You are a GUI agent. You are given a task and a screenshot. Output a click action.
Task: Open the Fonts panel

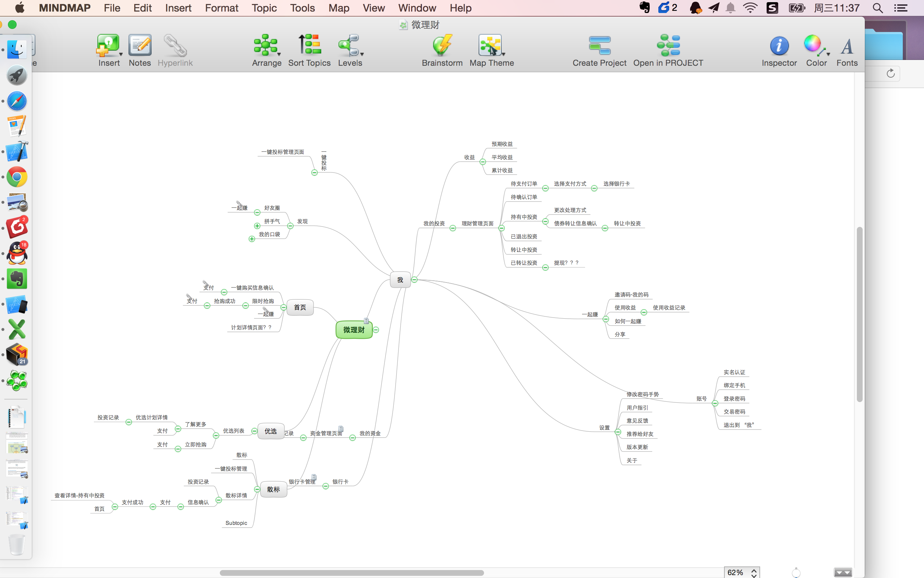point(847,46)
